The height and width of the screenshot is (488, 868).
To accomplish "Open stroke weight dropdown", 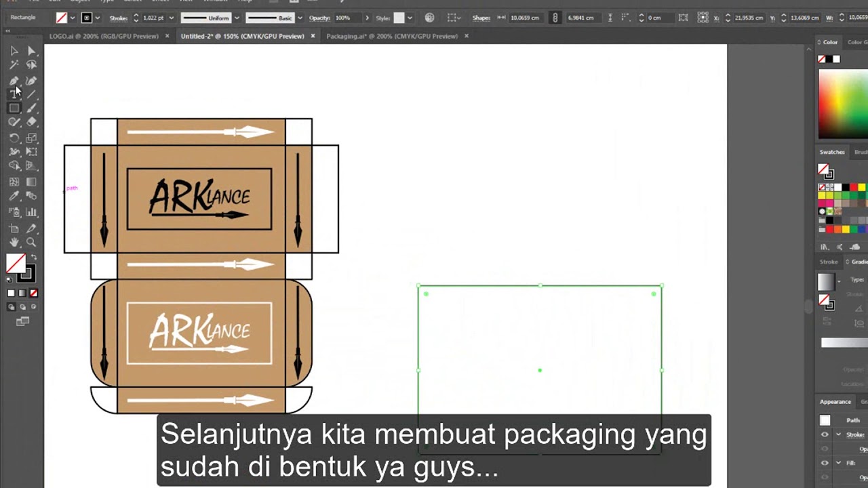I will tap(170, 18).
